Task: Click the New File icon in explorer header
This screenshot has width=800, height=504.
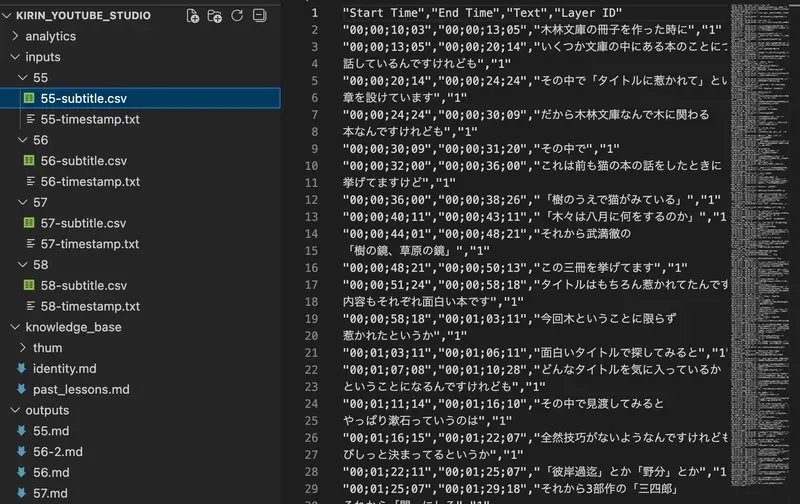Action: pos(192,16)
